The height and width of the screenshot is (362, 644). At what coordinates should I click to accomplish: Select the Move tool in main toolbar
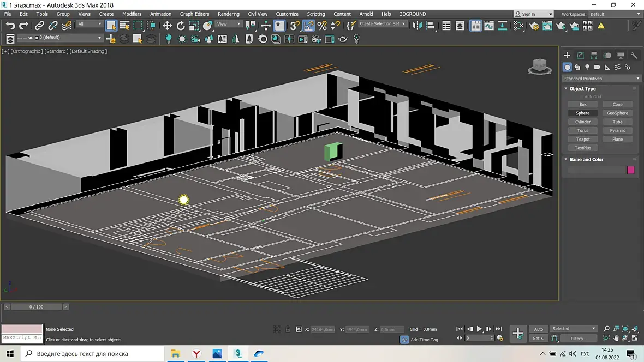(x=167, y=26)
